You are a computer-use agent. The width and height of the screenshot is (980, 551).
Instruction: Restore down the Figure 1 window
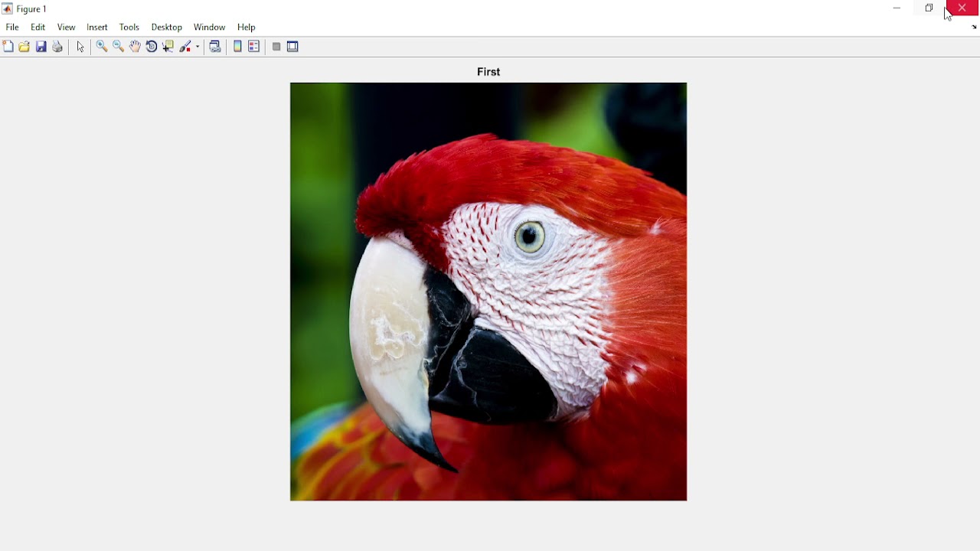pyautogui.click(x=929, y=8)
